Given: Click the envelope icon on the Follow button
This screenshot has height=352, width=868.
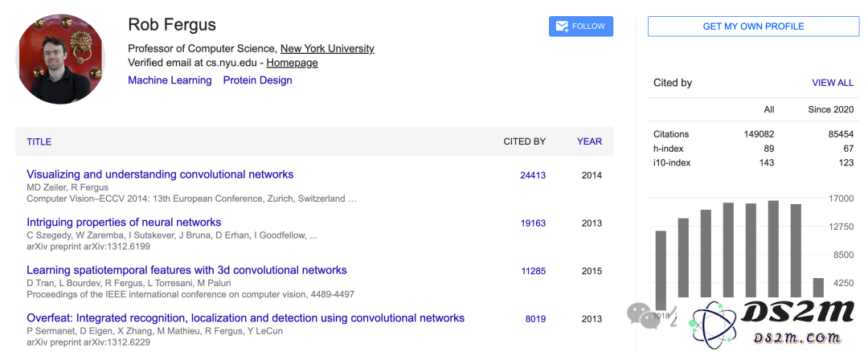Looking at the screenshot, I should [x=562, y=26].
